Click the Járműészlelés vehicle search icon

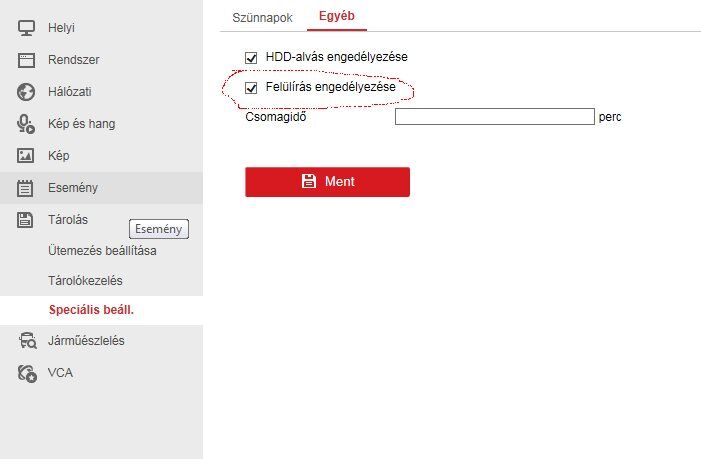coord(27,341)
